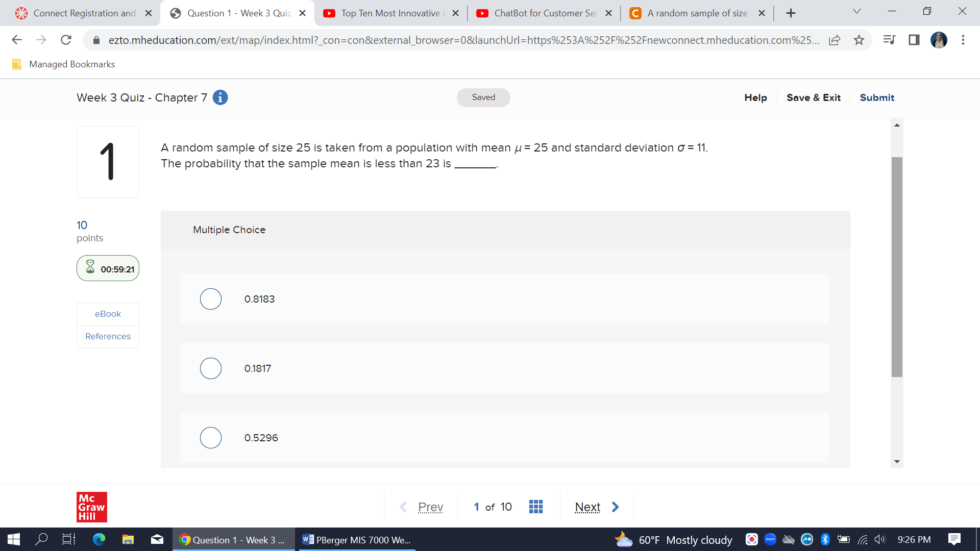Bookmark this page with star icon
Screen dimensions: 980x551
pos(859,40)
